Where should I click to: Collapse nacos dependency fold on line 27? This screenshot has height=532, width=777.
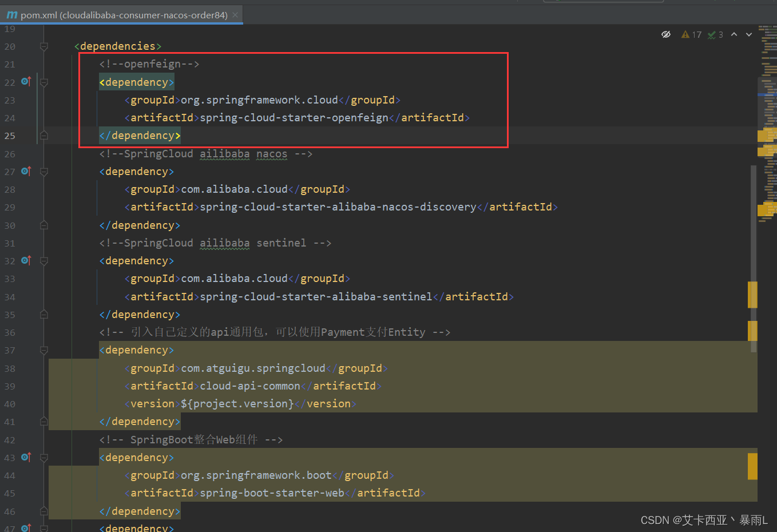tap(44, 172)
